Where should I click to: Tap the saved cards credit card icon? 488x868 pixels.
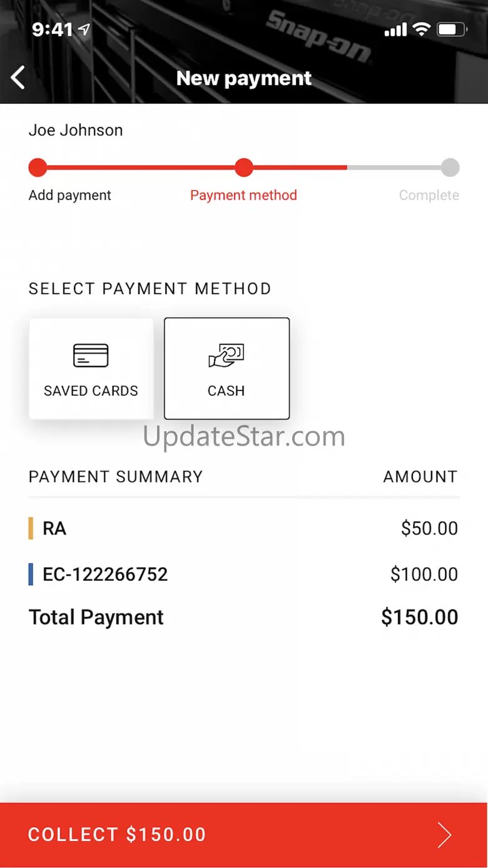click(91, 355)
